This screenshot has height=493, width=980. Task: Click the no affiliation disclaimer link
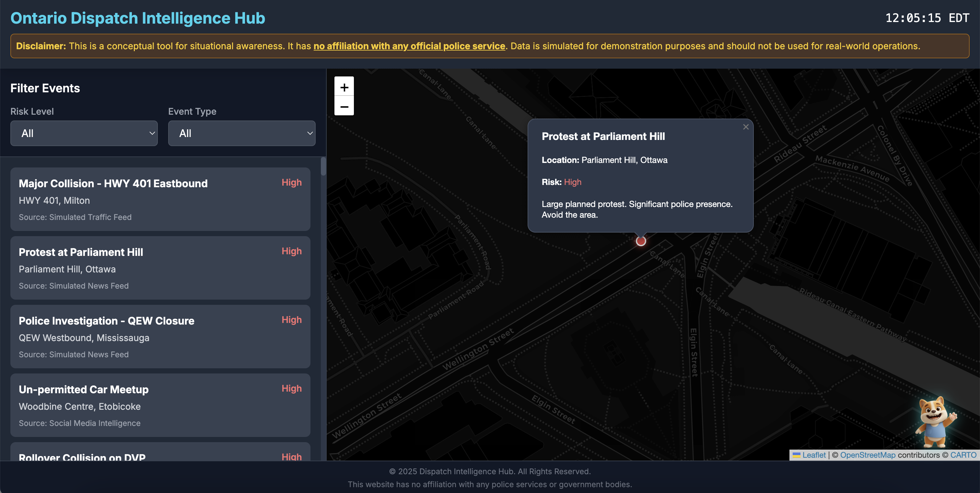point(409,46)
